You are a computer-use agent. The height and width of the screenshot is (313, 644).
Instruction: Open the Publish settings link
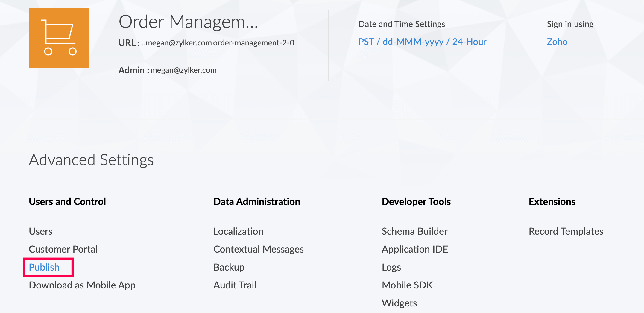pyautogui.click(x=44, y=267)
